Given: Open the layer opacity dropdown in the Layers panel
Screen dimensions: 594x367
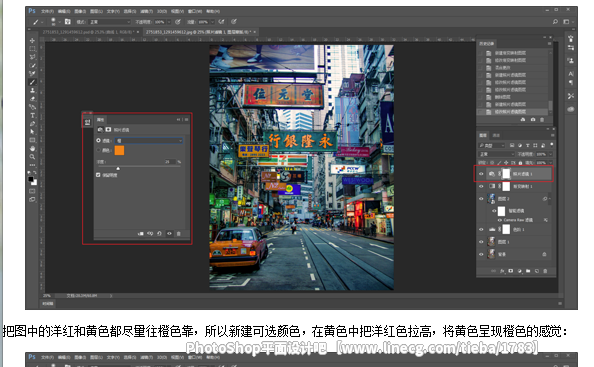Looking at the screenshot, I should pos(550,154).
